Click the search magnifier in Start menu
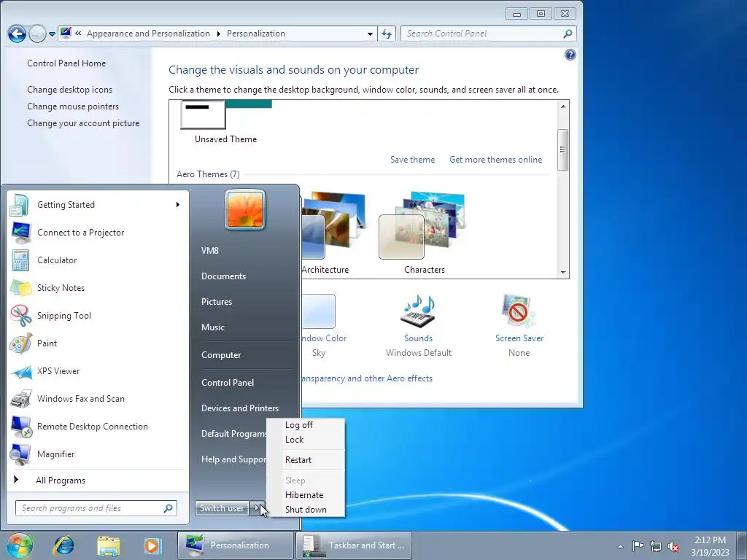This screenshot has height=560, width=747. (x=168, y=508)
